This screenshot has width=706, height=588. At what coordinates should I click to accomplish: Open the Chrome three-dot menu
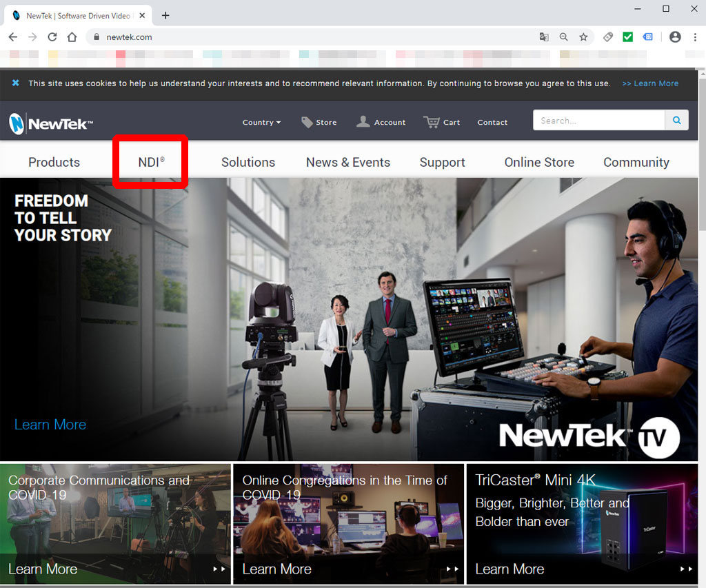point(694,37)
